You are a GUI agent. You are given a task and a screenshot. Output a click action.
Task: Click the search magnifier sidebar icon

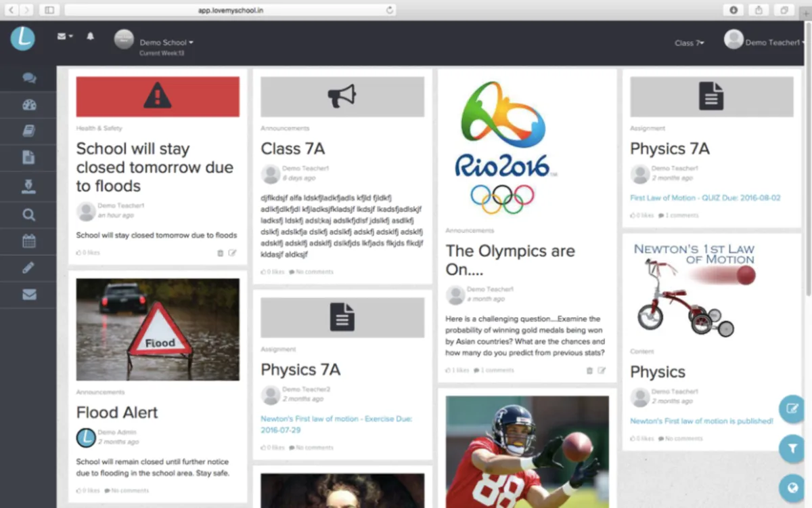(x=28, y=215)
